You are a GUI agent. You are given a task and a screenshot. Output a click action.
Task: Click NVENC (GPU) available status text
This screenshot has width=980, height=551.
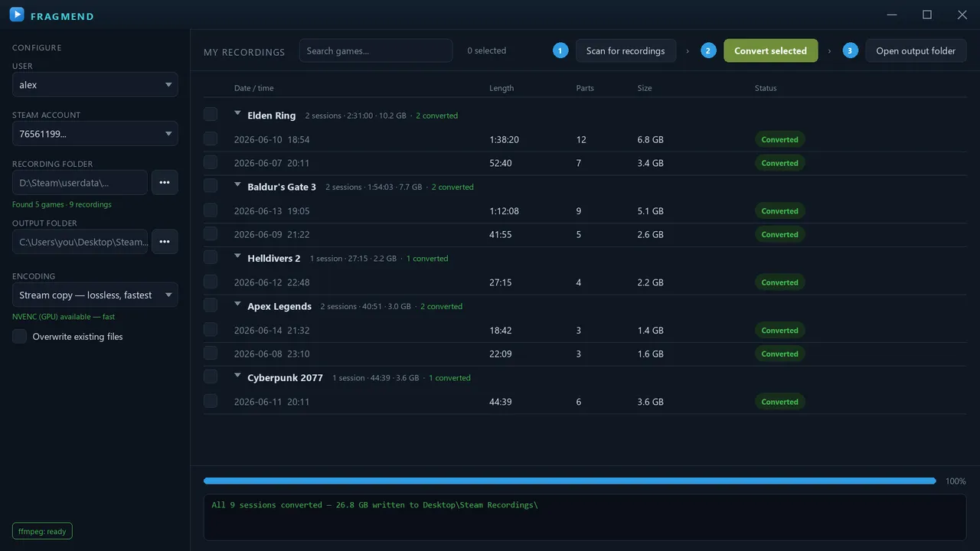64,316
